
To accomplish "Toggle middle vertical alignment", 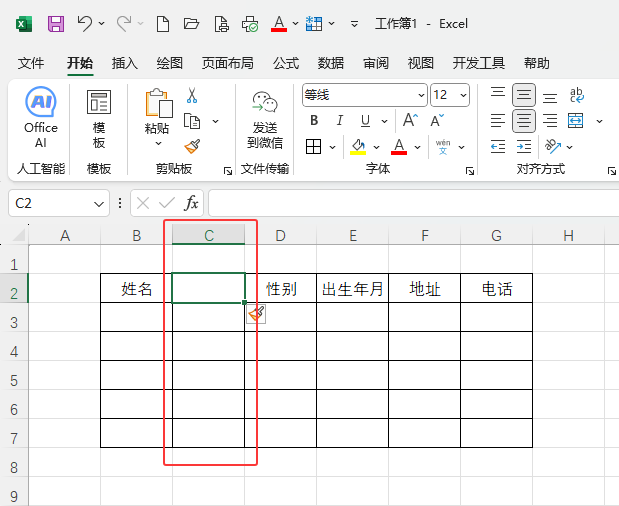I will point(524,95).
